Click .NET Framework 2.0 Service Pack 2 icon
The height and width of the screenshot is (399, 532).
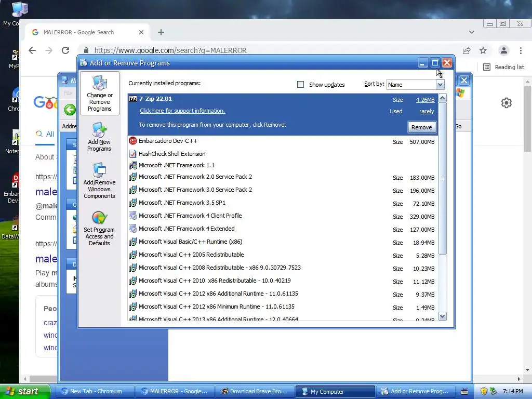133,177
